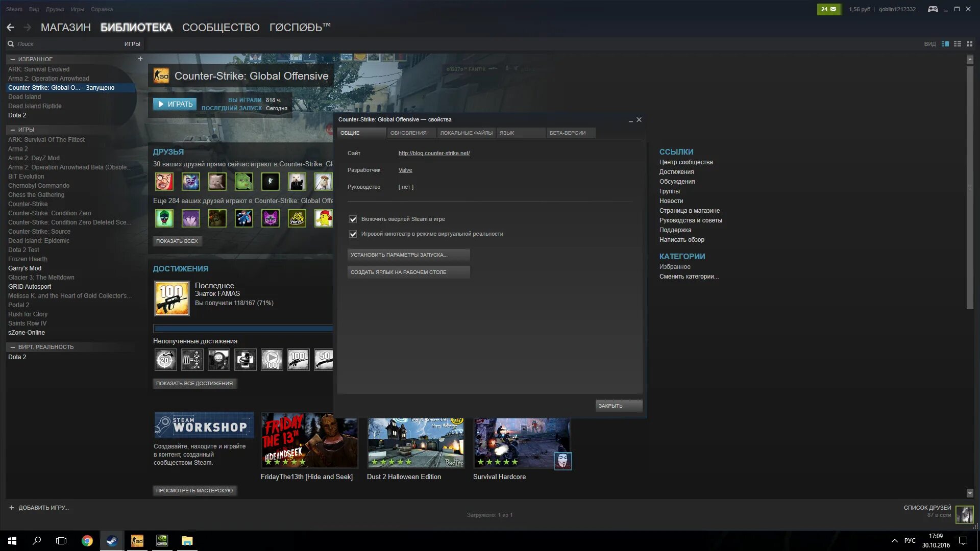Viewport: 980px width, 551px height.
Task: View the locked achievement icon numbered 20
Action: (165, 360)
